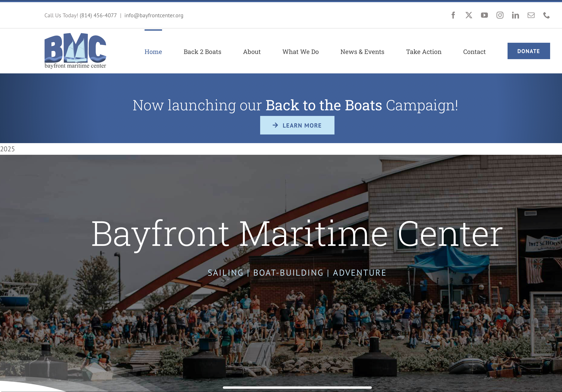Open the YouTube social icon
The image size is (562, 392).
(x=484, y=15)
